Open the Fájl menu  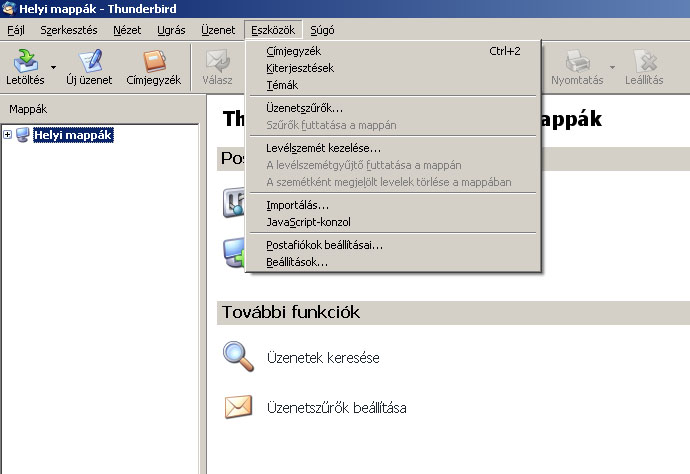16,30
